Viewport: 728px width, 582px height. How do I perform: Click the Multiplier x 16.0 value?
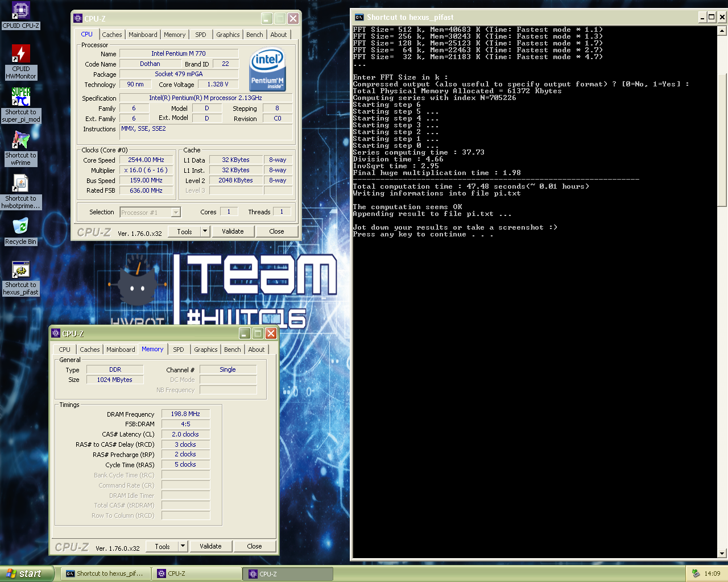[146, 170]
